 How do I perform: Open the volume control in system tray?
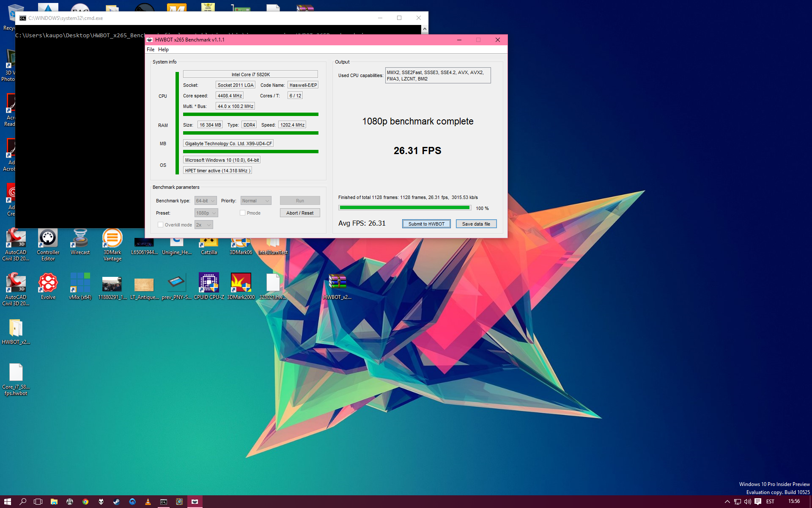click(747, 502)
